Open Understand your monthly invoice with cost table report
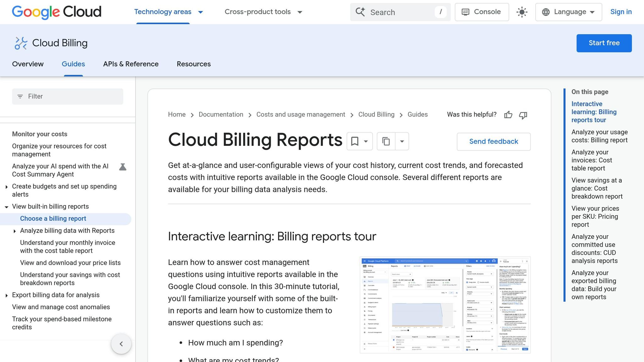Image resolution: width=644 pixels, height=362 pixels. click(68, 247)
